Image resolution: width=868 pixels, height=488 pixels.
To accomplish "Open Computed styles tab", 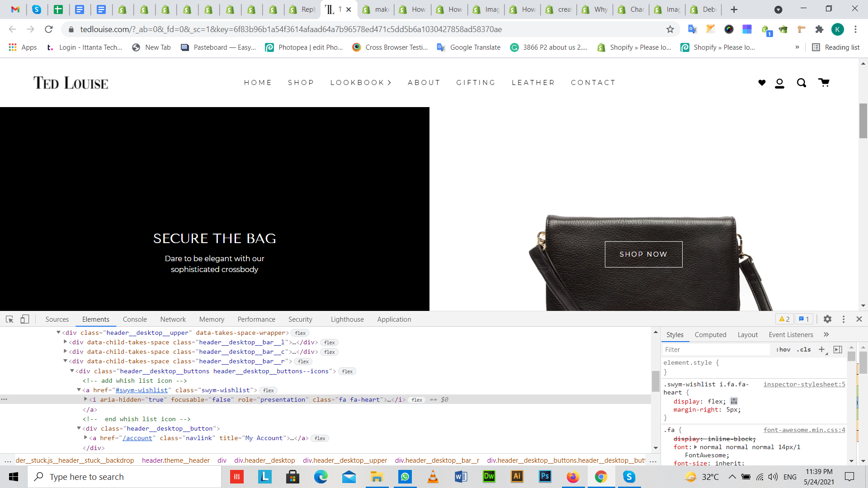I will point(710,335).
